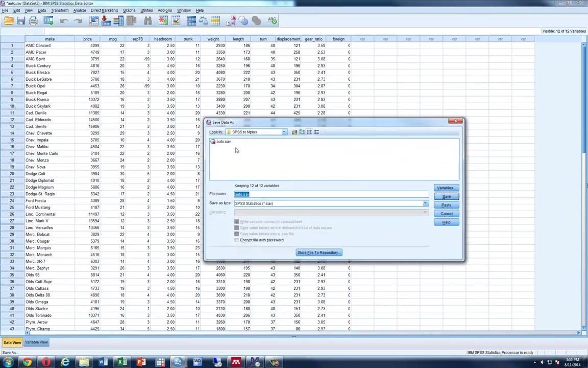Switch to the Variable View tab

point(36,342)
